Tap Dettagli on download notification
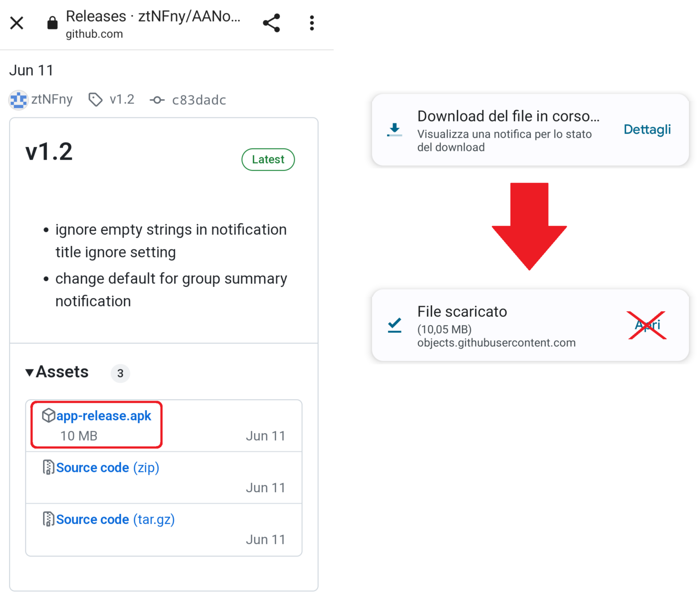Viewport: 700px width, 600px height. 647,129
